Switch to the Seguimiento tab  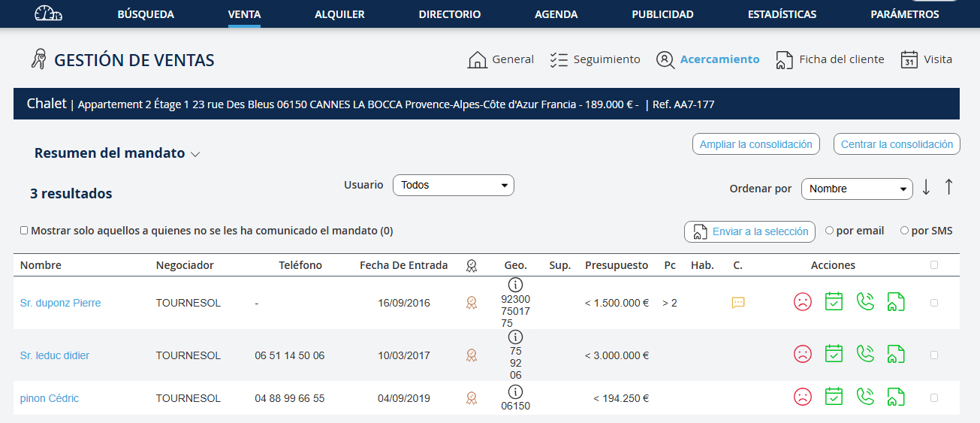click(x=595, y=59)
